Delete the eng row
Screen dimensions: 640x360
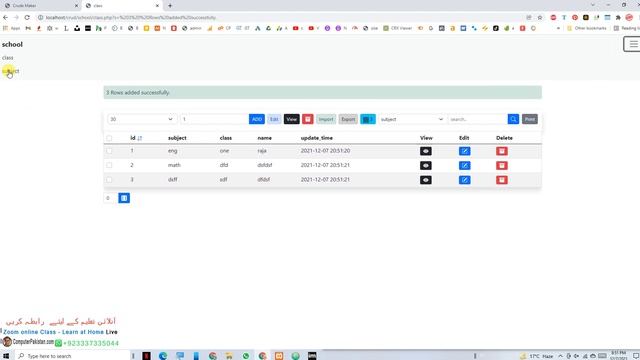point(502,151)
